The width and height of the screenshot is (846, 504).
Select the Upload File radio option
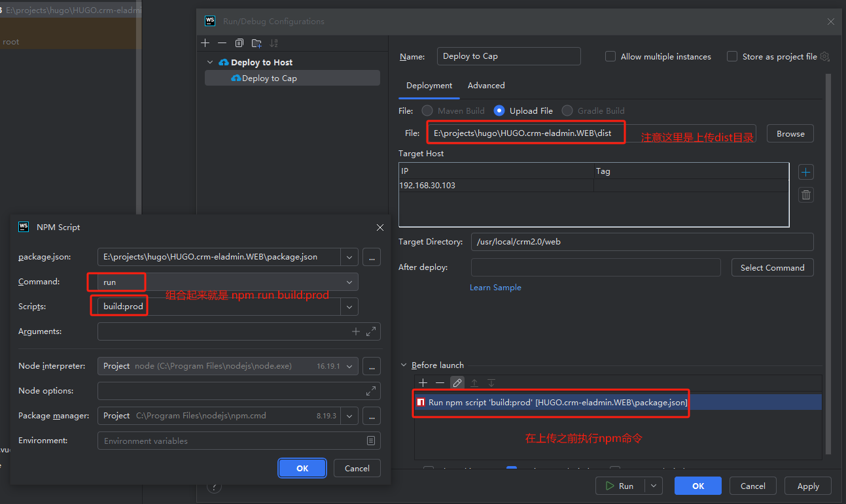pos(499,110)
